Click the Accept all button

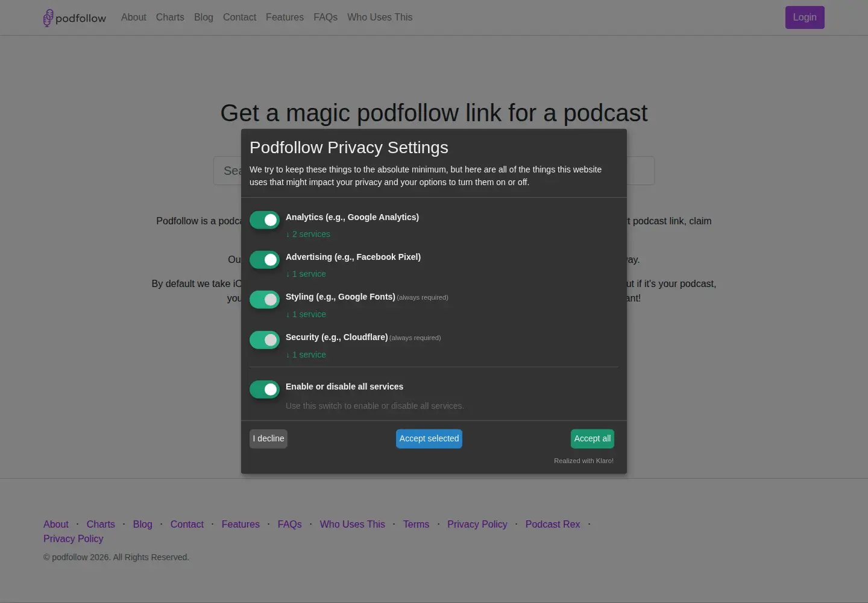point(593,439)
